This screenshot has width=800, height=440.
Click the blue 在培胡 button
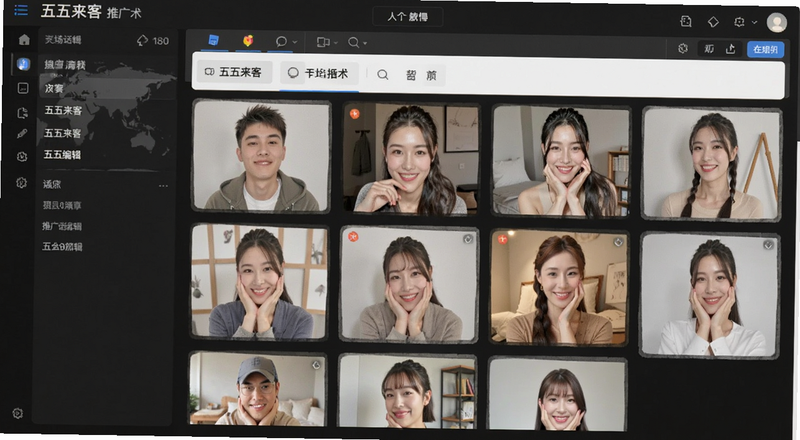765,50
